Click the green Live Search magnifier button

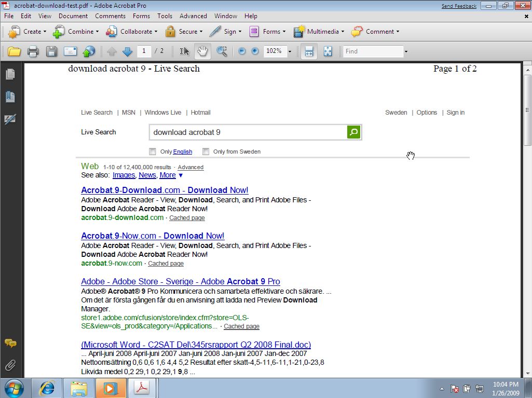tap(353, 132)
